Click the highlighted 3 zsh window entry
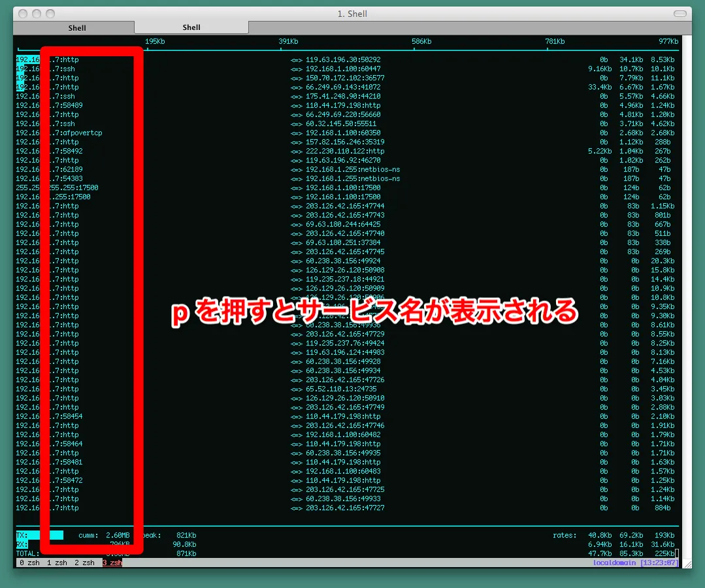 [112, 563]
